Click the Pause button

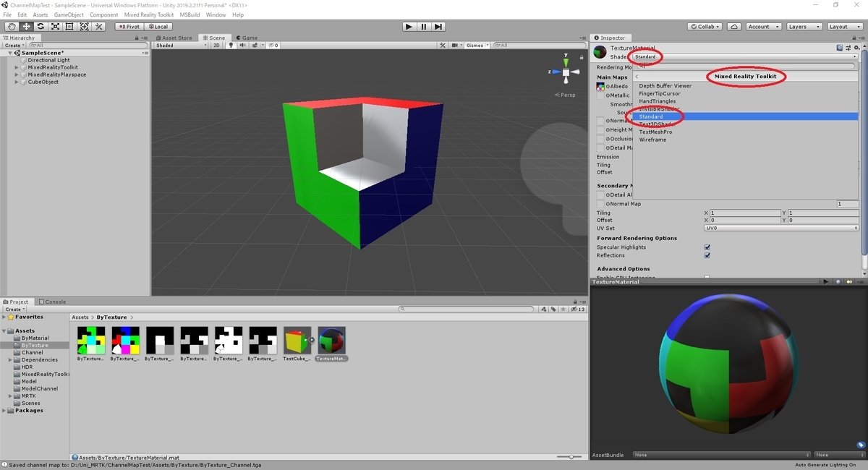[423, 27]
